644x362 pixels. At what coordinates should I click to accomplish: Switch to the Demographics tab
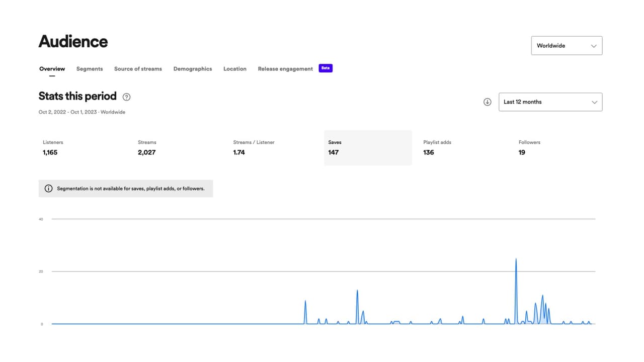click(x=193, y=68)
